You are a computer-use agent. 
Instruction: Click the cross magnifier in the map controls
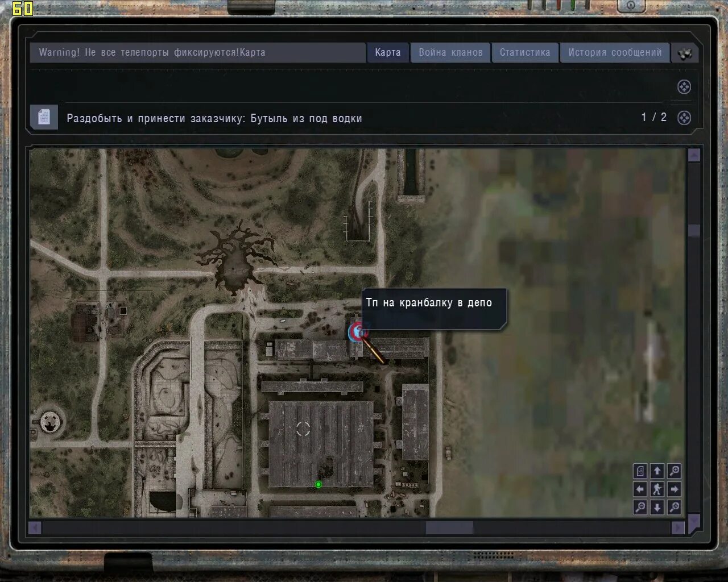[x=675, y=507]
